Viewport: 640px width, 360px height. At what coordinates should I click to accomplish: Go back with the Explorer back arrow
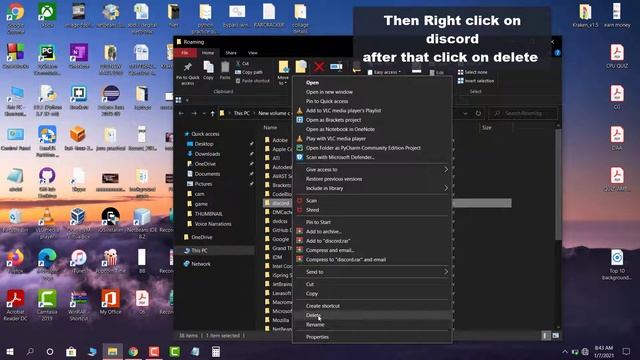182,113
